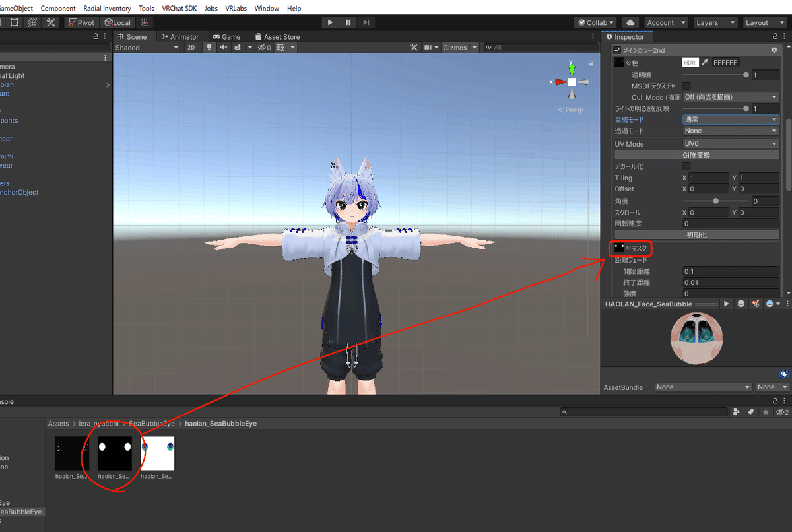Enable the MSDFテクスチャ checkbox
This screenshot has height=532, width=792.
[686, 86]
